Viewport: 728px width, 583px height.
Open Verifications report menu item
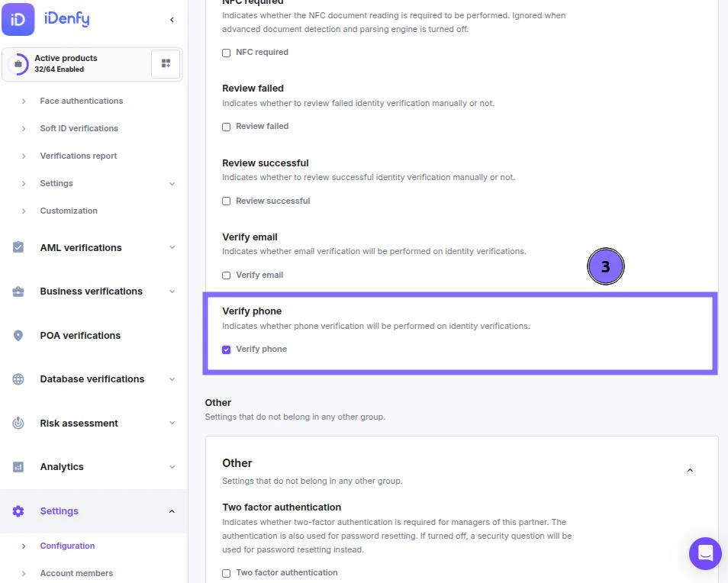79,156
